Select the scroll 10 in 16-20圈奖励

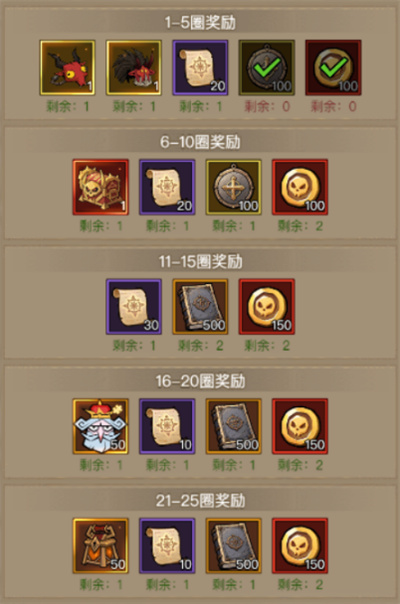[x=167, y=426]
